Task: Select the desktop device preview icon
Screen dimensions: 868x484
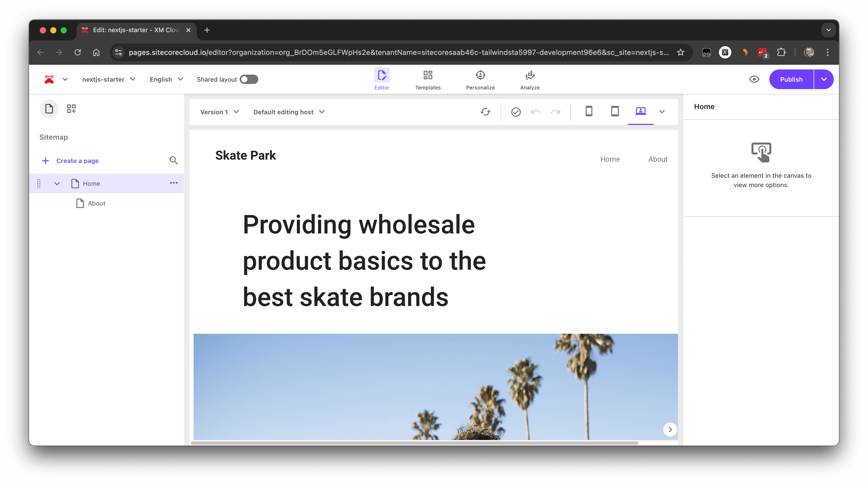Action: (640, 111)
